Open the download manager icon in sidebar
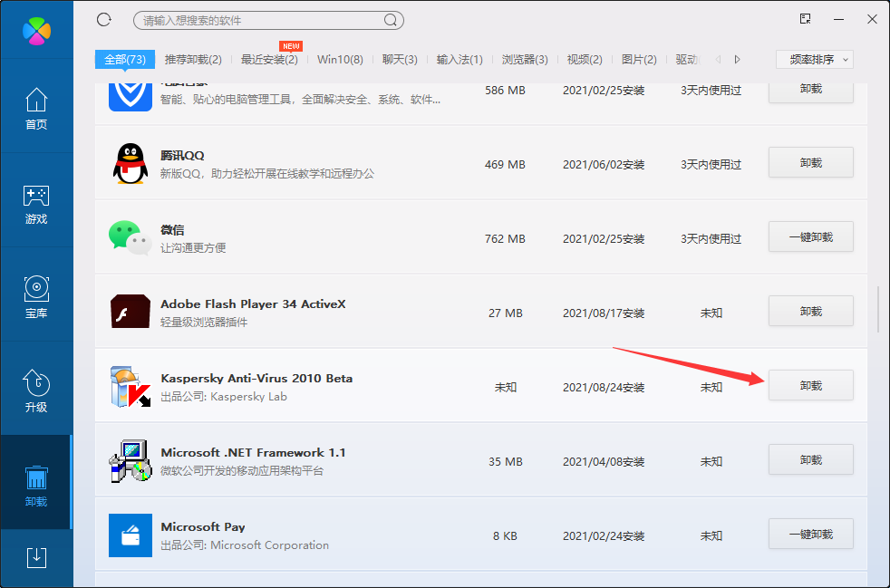890x588 pixels. point(36,557)
